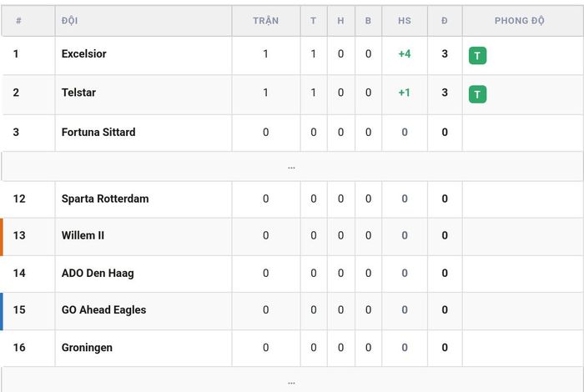Open the Telstar team link
This screenshot has width=584, height=392.
(x=78, y=93)
